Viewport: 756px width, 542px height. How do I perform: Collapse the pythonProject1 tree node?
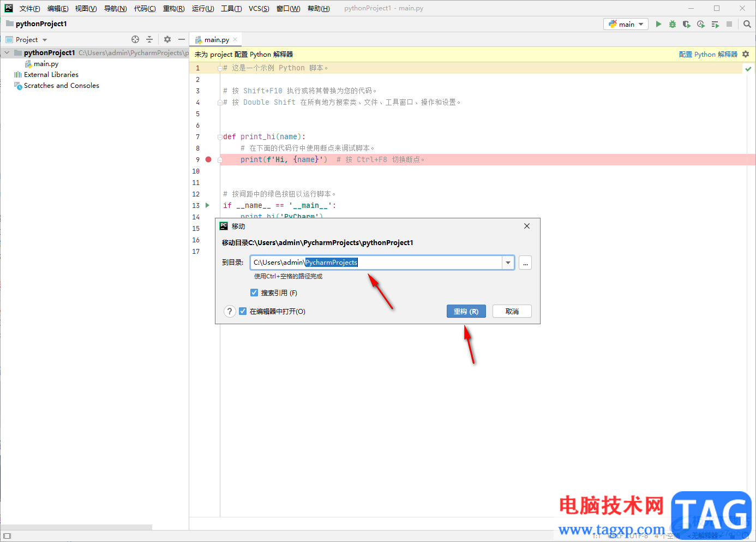7,53
